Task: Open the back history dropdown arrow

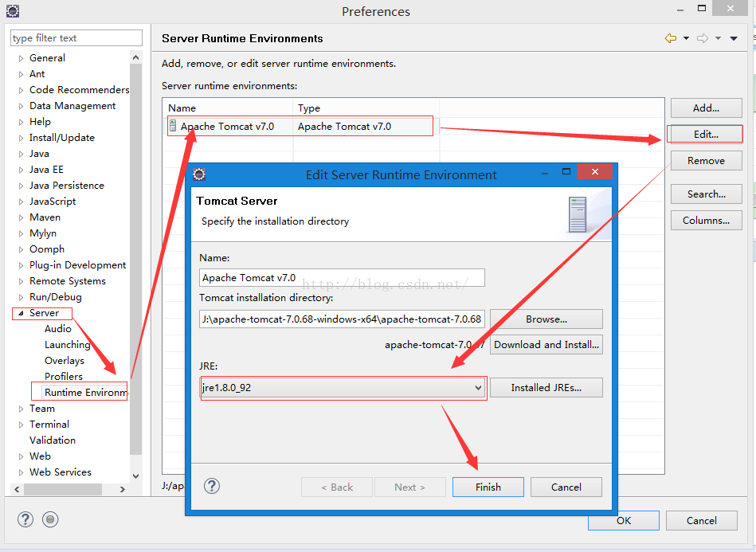Action: coord(686,38)
